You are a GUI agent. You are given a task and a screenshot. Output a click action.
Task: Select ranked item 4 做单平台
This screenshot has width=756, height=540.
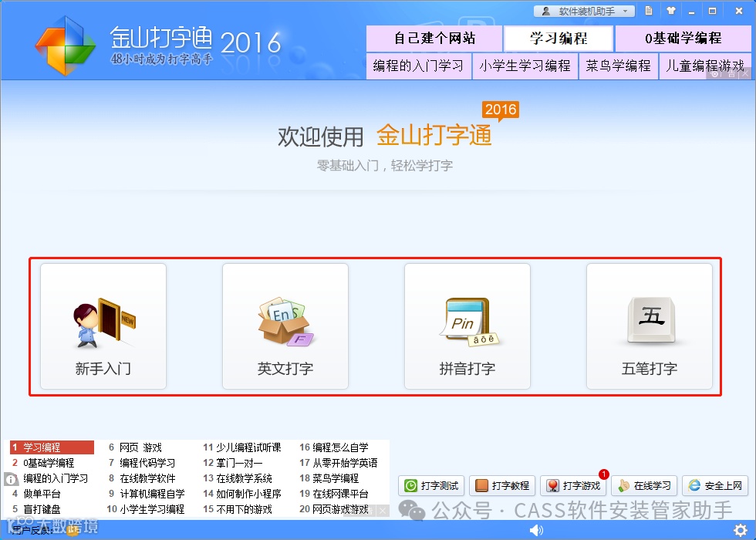pyautogui.click(x=37, y=494)
